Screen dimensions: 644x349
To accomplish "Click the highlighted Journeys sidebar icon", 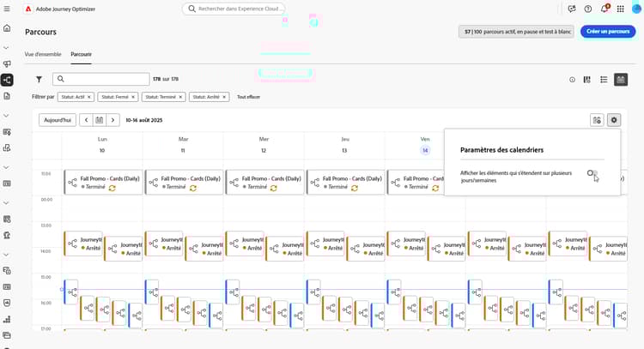I will [7, 80].
